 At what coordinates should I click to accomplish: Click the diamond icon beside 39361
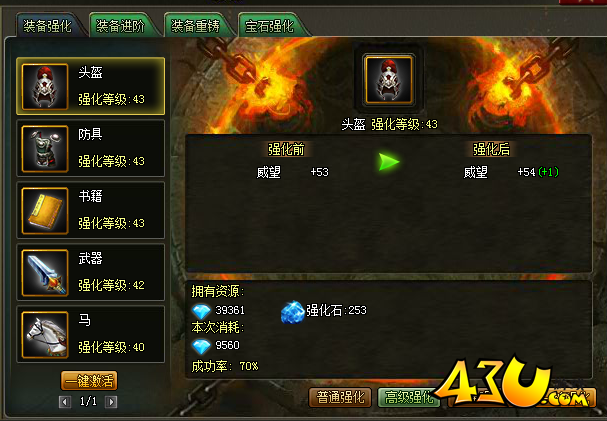[201, 311]
